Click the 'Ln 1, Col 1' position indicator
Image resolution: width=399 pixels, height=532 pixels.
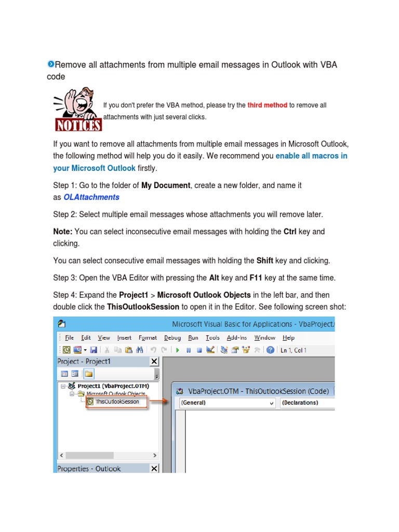[x=294, y=350]
